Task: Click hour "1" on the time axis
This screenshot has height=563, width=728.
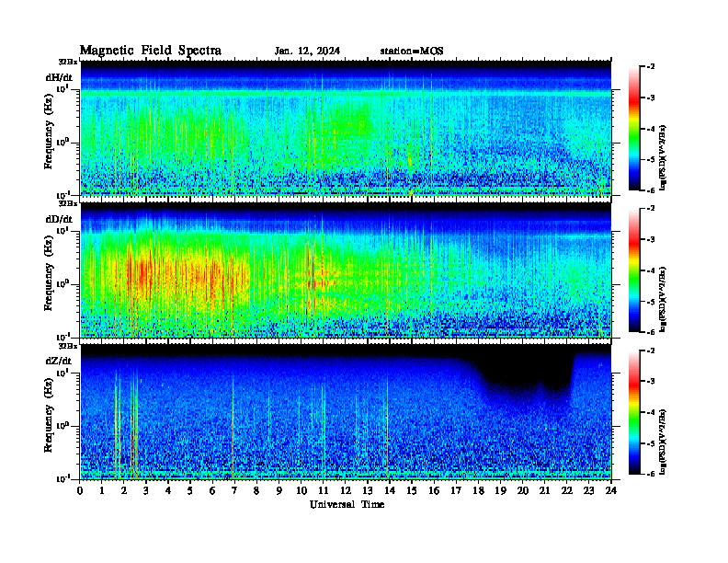Action: (102, 490)
